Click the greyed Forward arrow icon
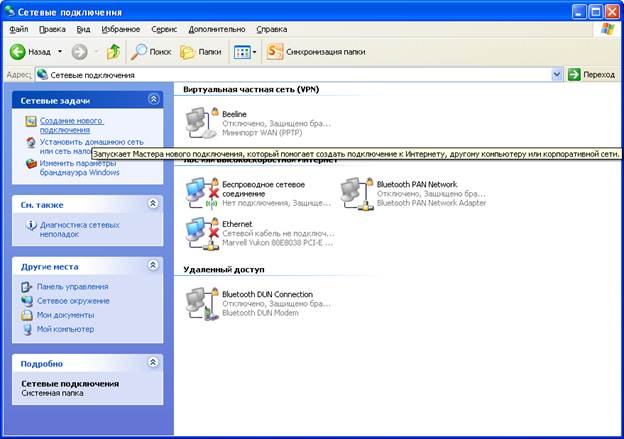624x439 pixels. (79, 52)
